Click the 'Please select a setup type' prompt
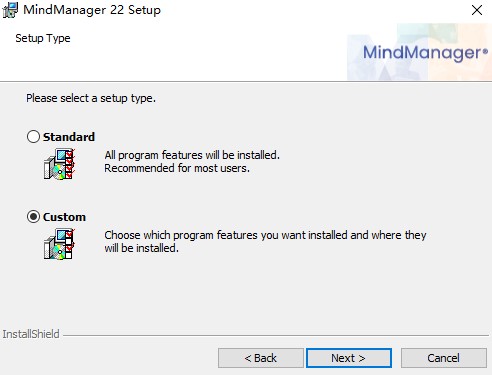 click(91, 98)
